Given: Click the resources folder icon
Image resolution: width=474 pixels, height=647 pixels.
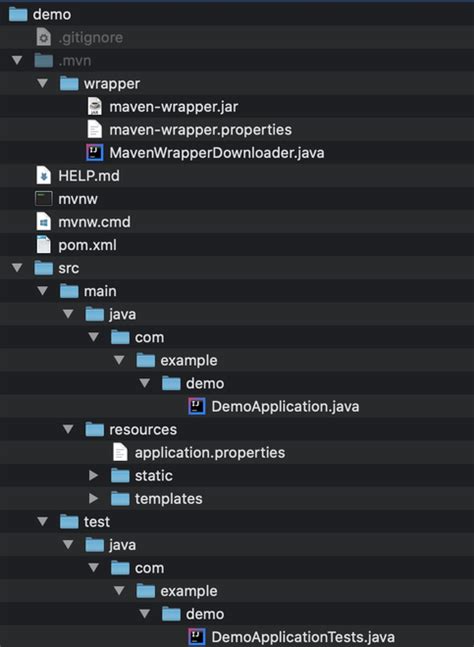Looking at the screenshot, I should click(x=94, y=430).
